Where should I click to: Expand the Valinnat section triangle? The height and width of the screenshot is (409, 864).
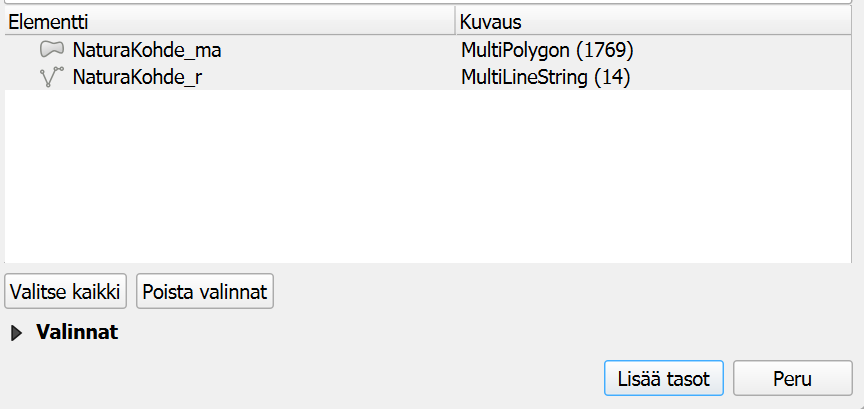click(x=16, y=333)
